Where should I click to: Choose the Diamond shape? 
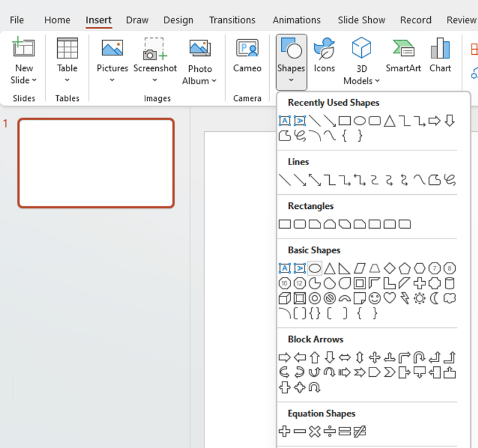click(x=390, y=268)
